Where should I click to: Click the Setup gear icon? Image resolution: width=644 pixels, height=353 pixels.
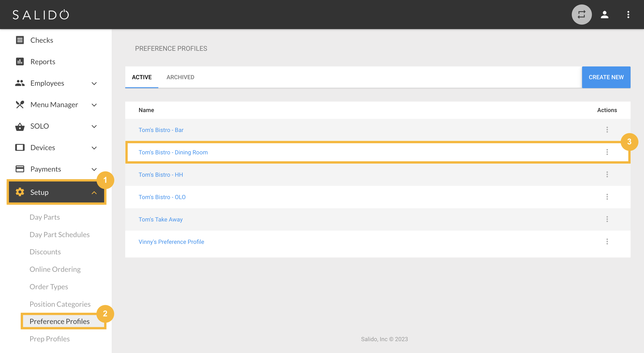20,192
